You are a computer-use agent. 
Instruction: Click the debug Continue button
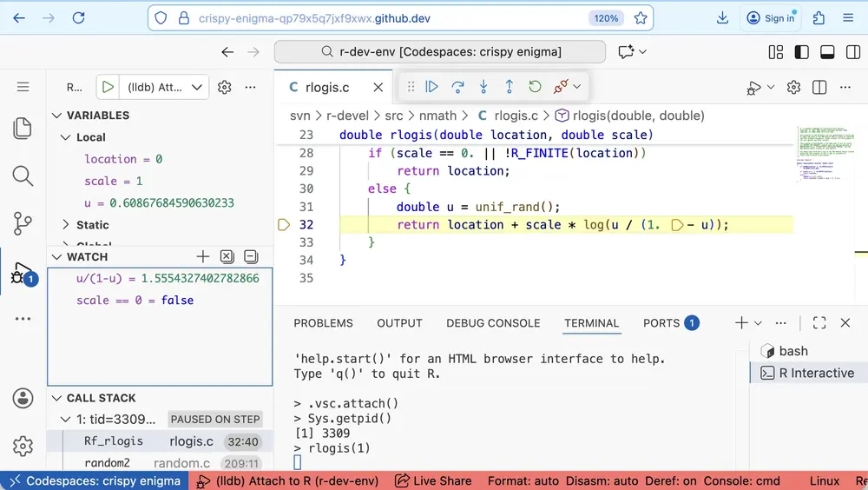(x=432, y=87)
